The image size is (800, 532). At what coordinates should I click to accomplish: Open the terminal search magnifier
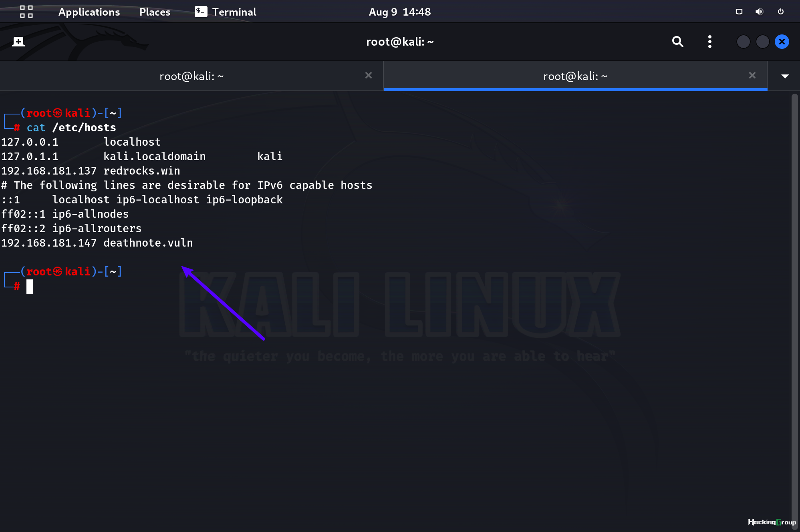(677, 42)
